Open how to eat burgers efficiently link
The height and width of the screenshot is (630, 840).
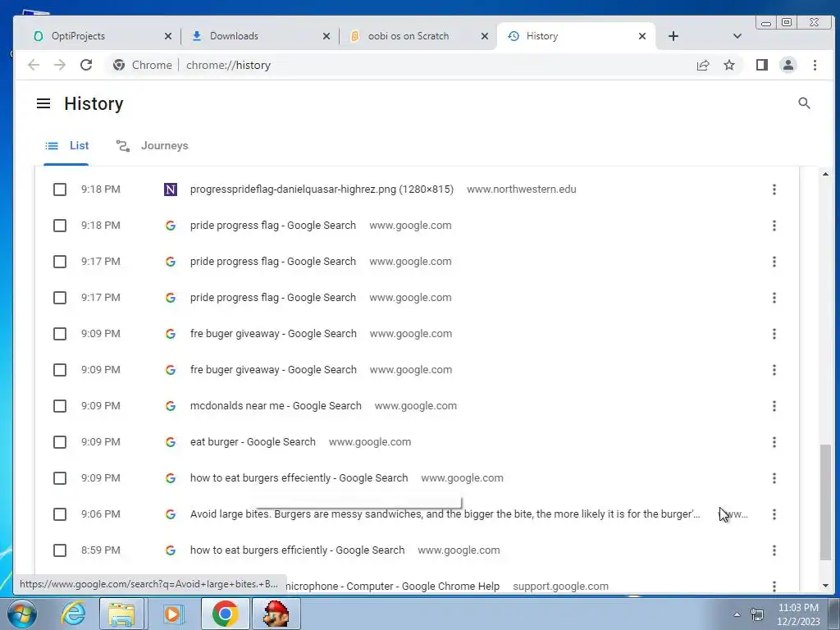click(x=297, y=550)
